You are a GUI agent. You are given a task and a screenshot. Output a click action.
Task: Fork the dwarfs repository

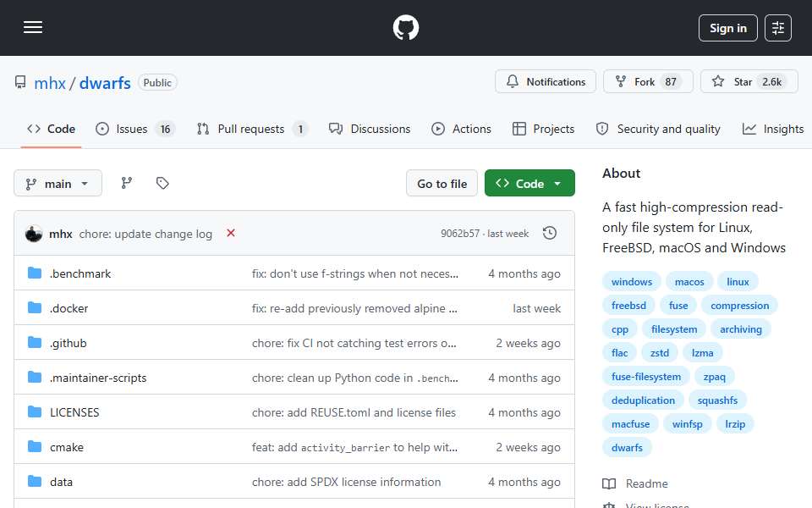click(648, 81)
